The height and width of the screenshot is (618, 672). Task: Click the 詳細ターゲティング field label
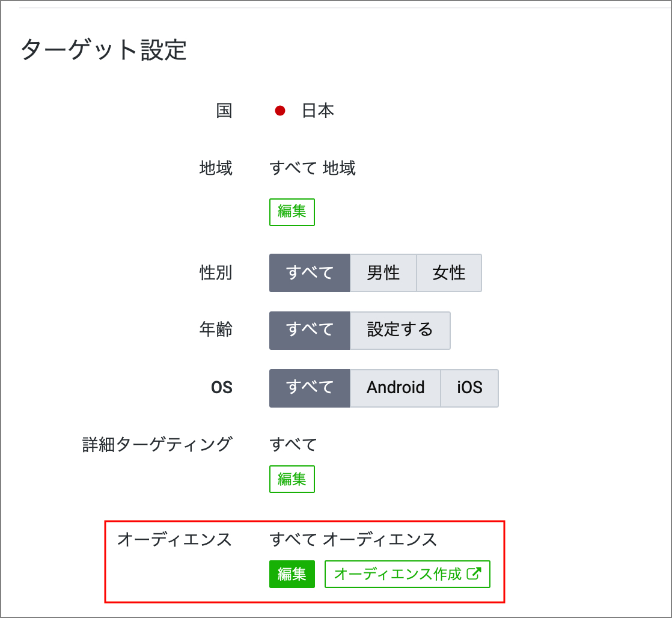point(157,445)
